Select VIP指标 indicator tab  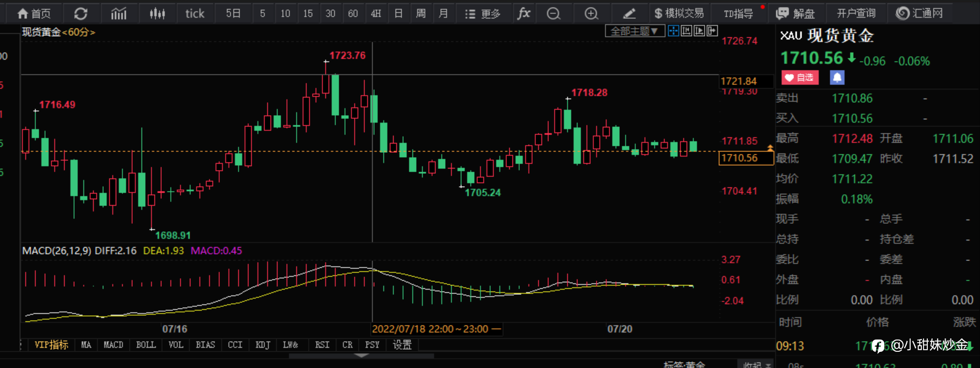[51, 345]
